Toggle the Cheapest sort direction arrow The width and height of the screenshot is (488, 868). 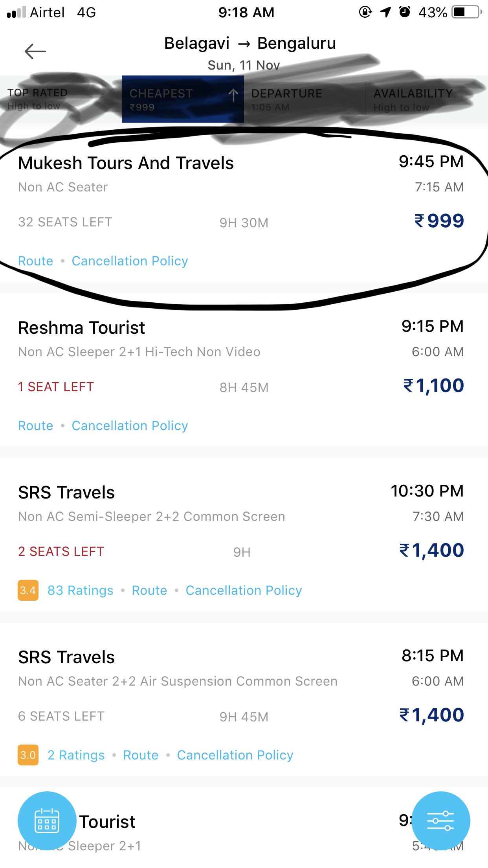click(x=233, y=95)
